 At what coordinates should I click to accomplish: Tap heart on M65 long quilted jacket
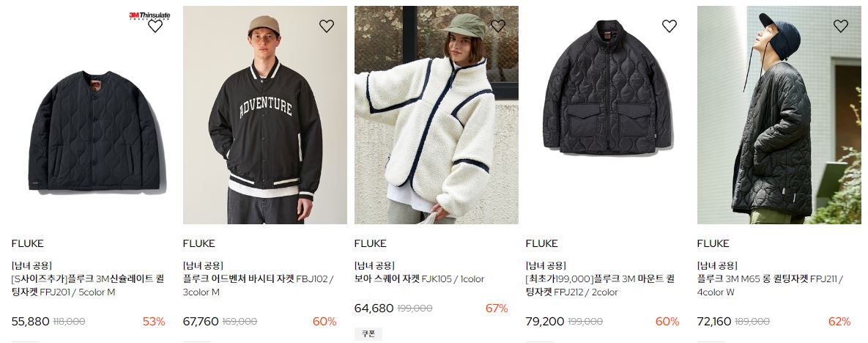coord(840,26)
